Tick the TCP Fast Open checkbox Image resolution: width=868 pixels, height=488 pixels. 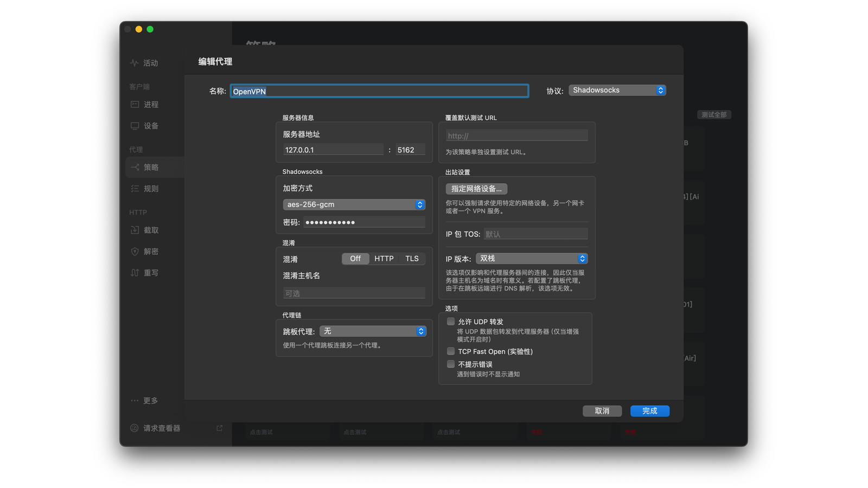(x=451, y=351)
